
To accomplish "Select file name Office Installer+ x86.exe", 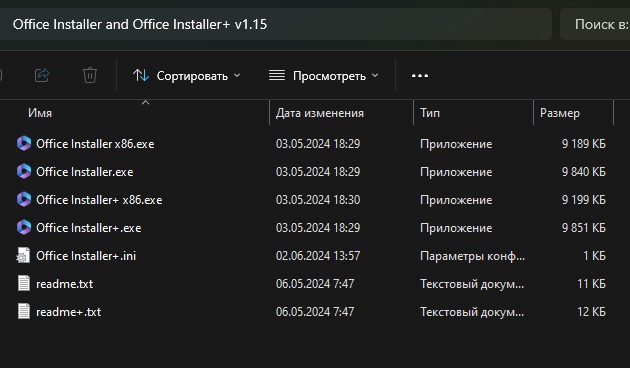I will pyautogui.click(x=99, y=200).
